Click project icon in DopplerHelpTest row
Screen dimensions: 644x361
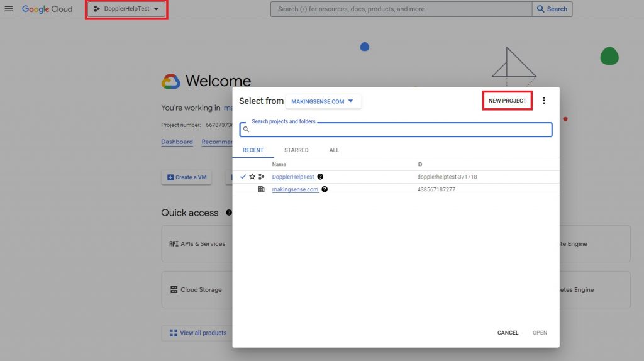pyautogui.click(x=261, y=177)
